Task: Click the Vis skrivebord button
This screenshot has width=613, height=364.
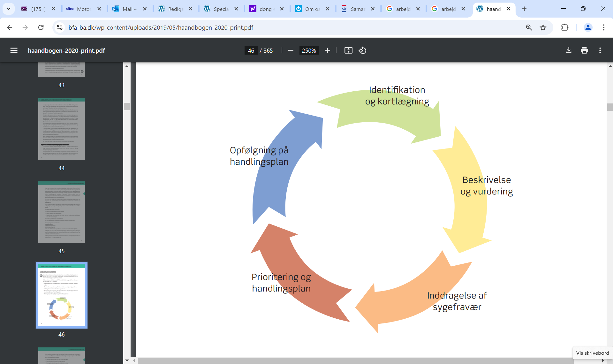Action: [x=593, y=353]
